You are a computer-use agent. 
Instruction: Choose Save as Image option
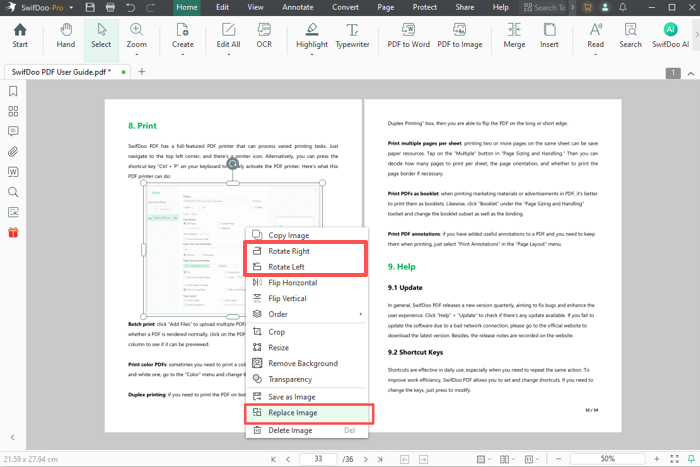[x=307, y=397]
